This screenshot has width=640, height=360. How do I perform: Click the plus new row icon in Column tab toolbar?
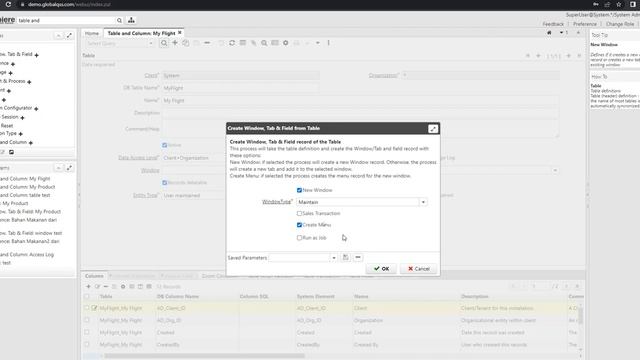88,287
